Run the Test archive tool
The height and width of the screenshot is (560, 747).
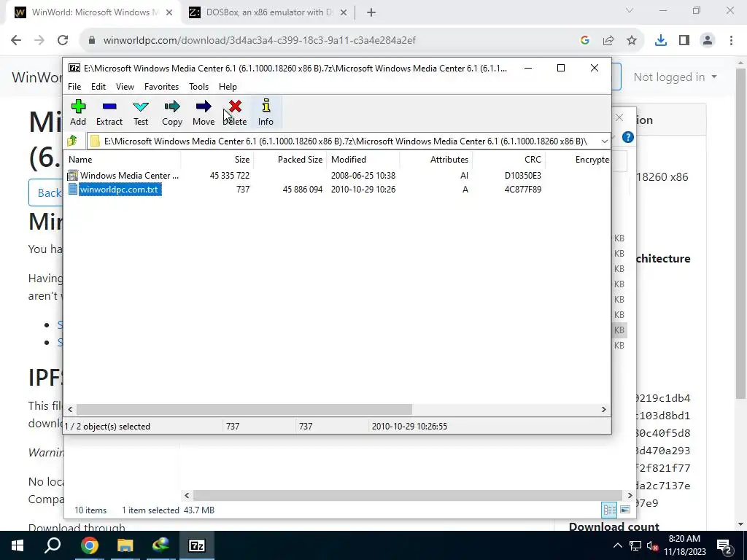click(141, 112)
